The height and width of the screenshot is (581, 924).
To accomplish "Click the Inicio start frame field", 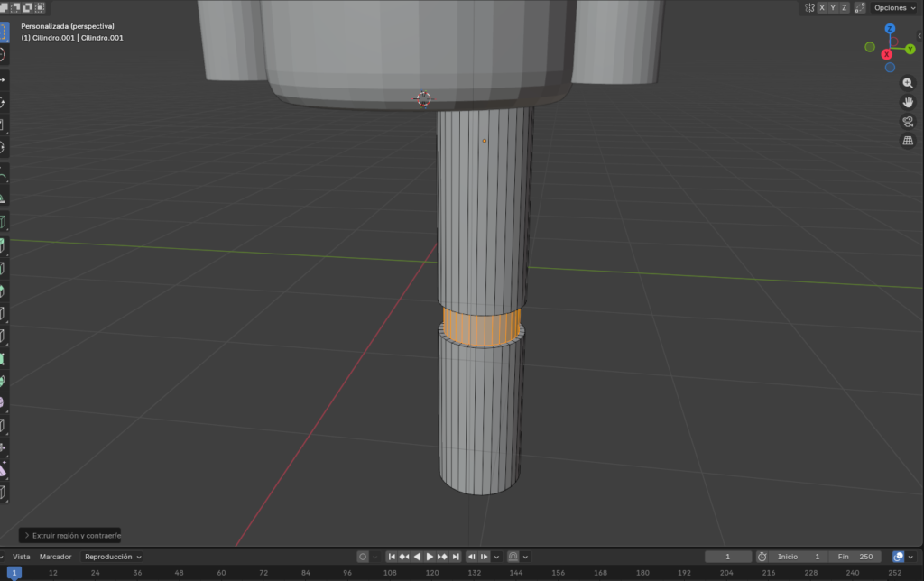I will tap(798, 557).
